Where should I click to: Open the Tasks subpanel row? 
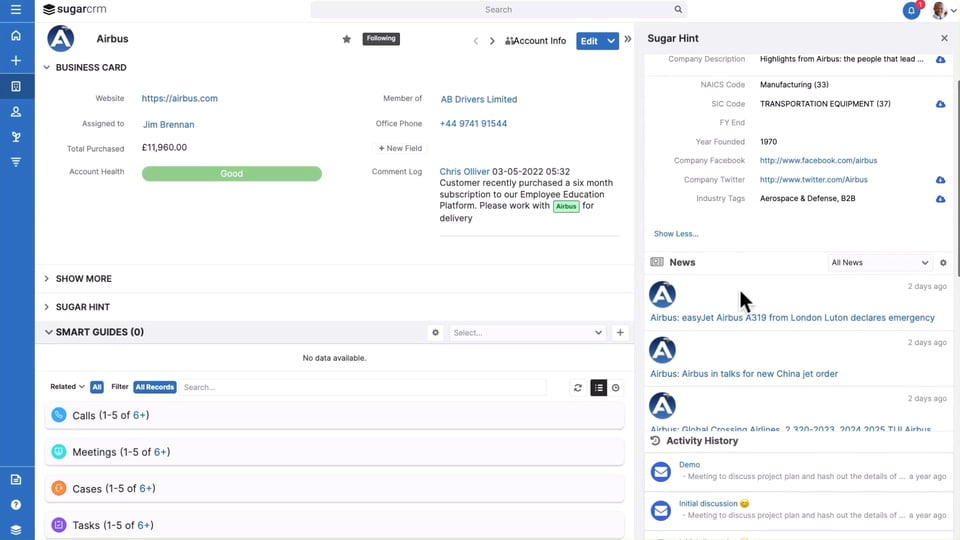point(334,525)
